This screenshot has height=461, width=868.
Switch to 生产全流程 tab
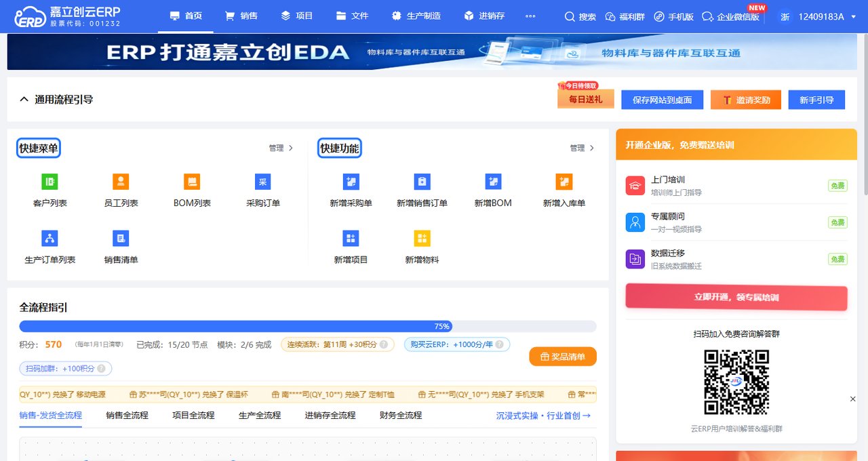tap(260, 416)
